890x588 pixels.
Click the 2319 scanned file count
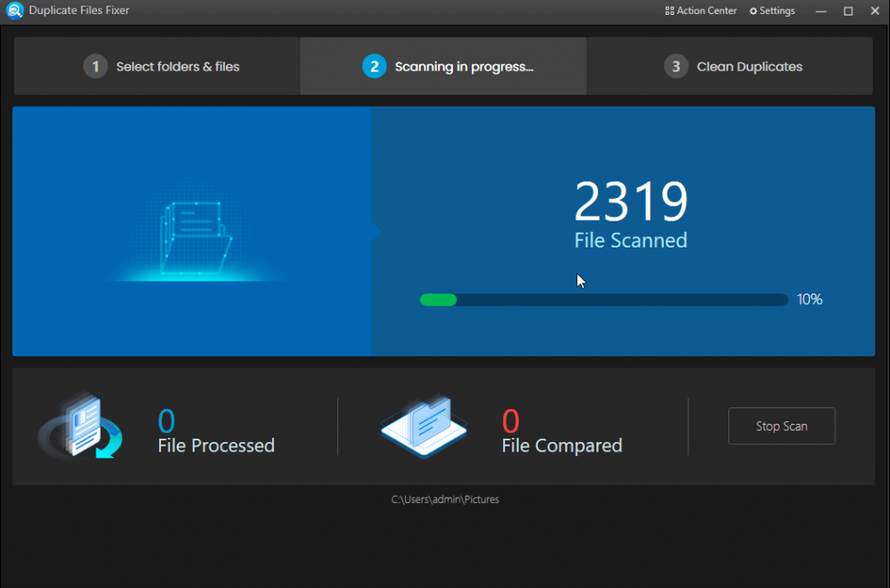pos(631,202)
